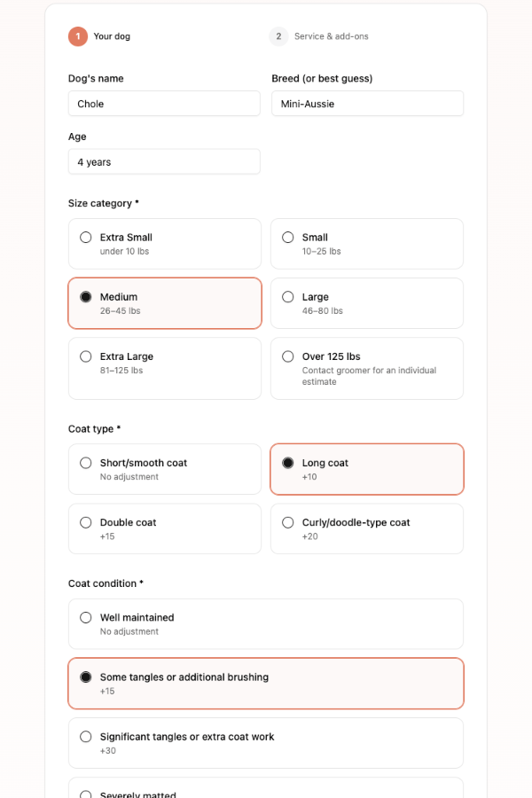Select the Severely matted option
Screen dimensions: 532x798
coord(266,788)
